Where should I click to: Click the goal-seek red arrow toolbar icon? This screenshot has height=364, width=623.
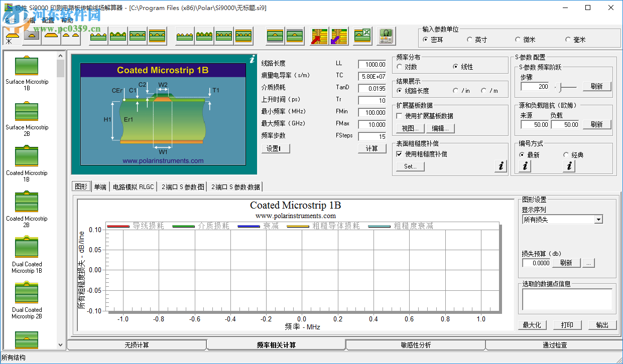point(318,35)
